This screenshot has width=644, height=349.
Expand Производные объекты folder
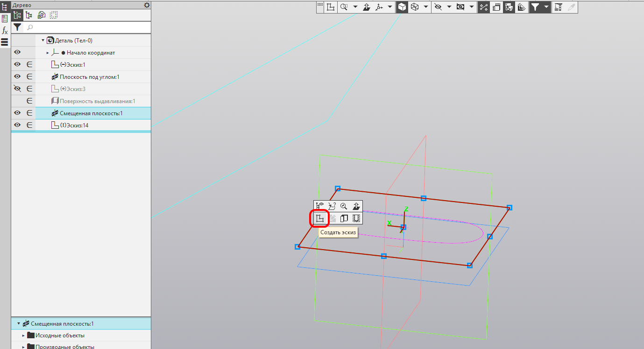[23, 347]
